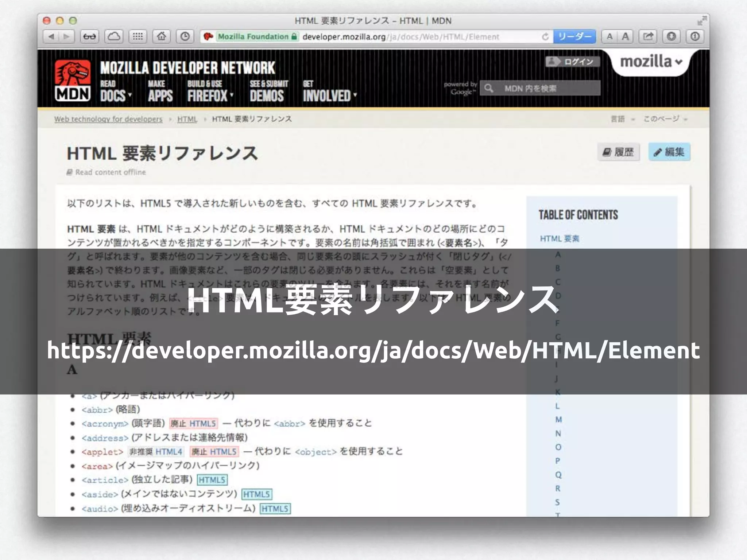Click the Safari back arrow button
This screenshot has width=747, height=560.
51,36
